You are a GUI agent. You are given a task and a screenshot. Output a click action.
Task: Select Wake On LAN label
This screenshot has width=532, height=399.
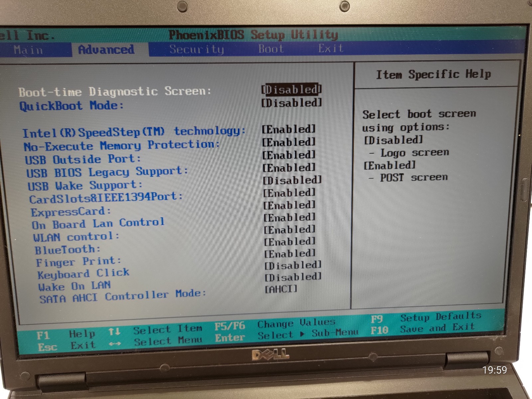[74, 286]
